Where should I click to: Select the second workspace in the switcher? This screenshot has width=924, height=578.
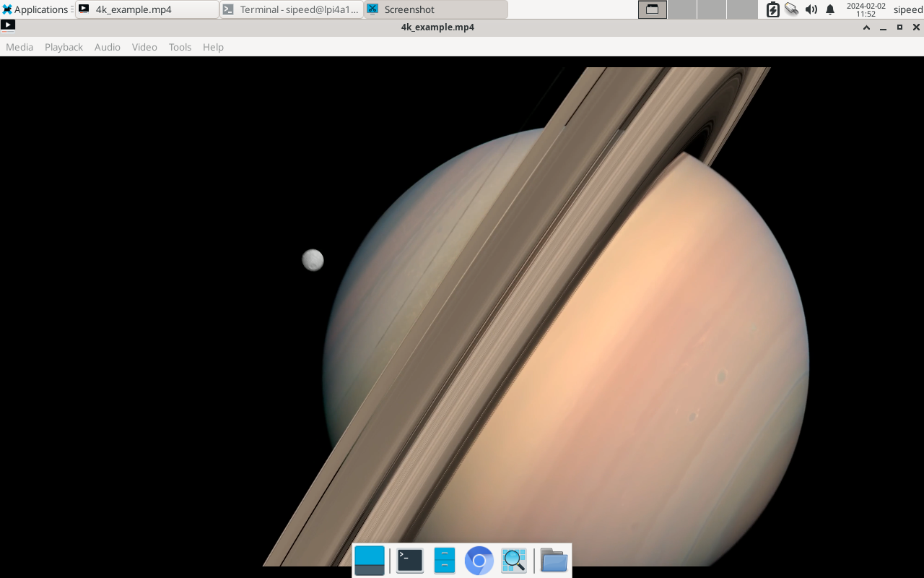(682, 9)
